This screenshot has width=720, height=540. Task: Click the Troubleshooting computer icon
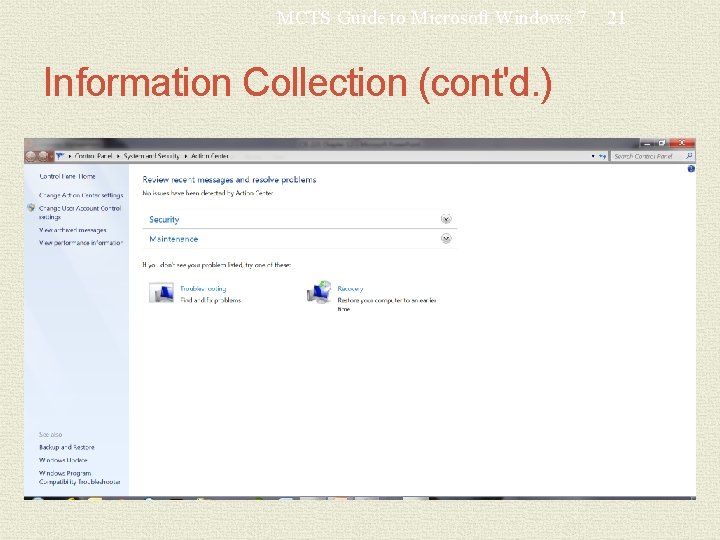click(161, 293)
